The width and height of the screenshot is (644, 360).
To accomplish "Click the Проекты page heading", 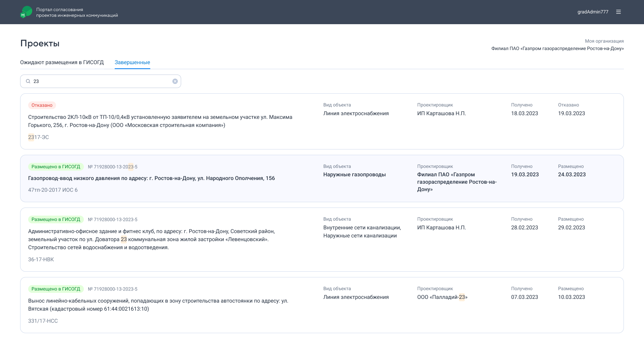I will pos(40,43).
